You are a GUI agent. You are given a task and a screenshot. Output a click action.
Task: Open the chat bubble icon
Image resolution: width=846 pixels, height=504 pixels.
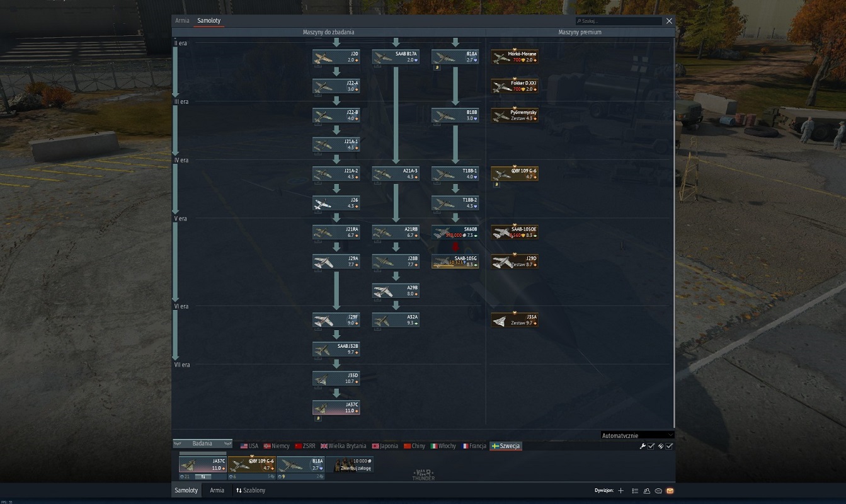click(x=658, y=491)
